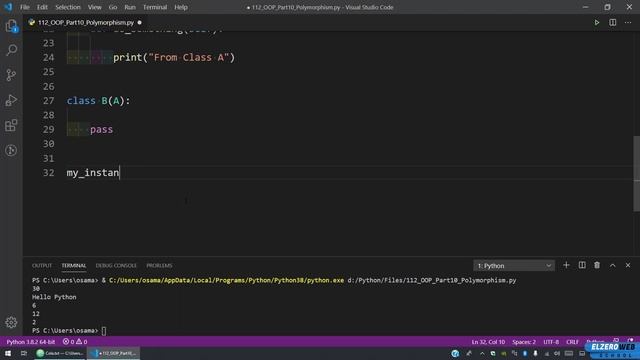Screen dimensions: 640x360
Task: Click line number 32 in the gutter
Action: point(49,173)
